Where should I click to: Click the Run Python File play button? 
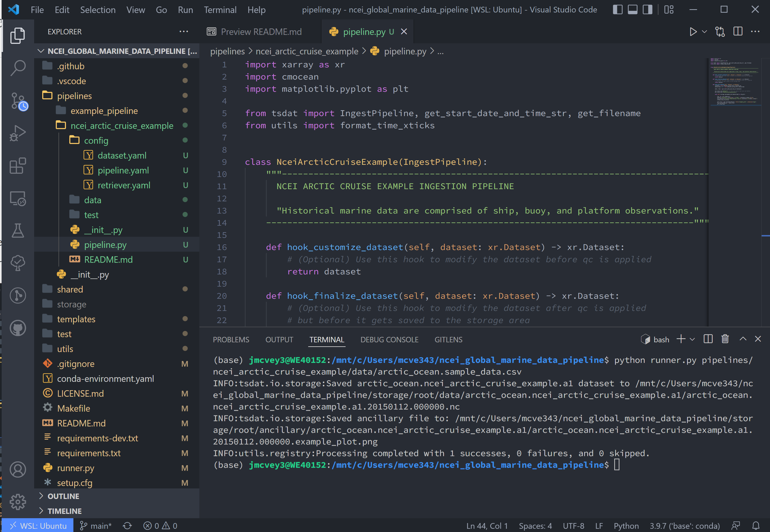[x=693, y=32]
